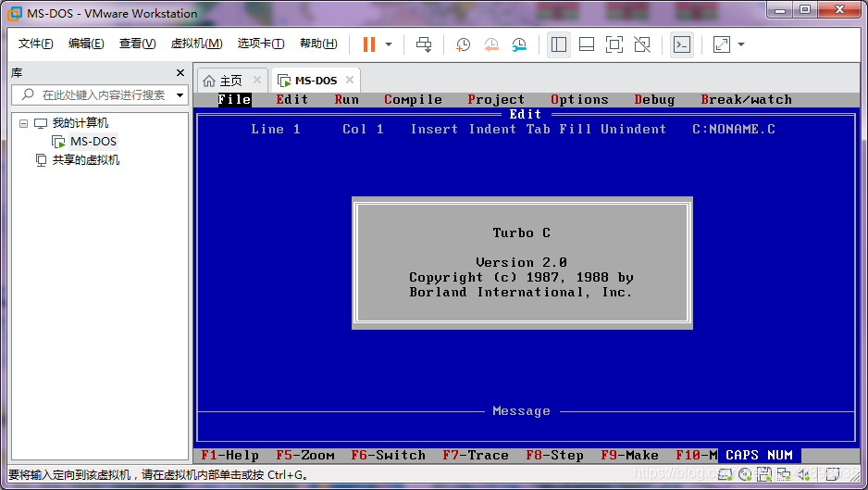The height and width of the screenshot is (490, 868).
Task: Open the snapshot manager icon
Action: pos(519,44)
